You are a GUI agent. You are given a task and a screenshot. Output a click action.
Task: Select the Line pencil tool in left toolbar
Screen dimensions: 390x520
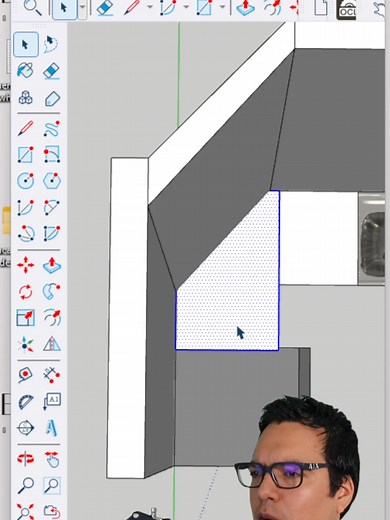(x=26, y=128)
